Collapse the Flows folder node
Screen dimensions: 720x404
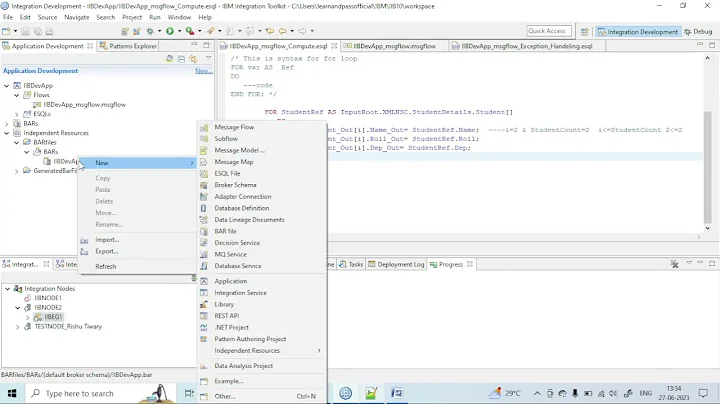tap(17, 95)
